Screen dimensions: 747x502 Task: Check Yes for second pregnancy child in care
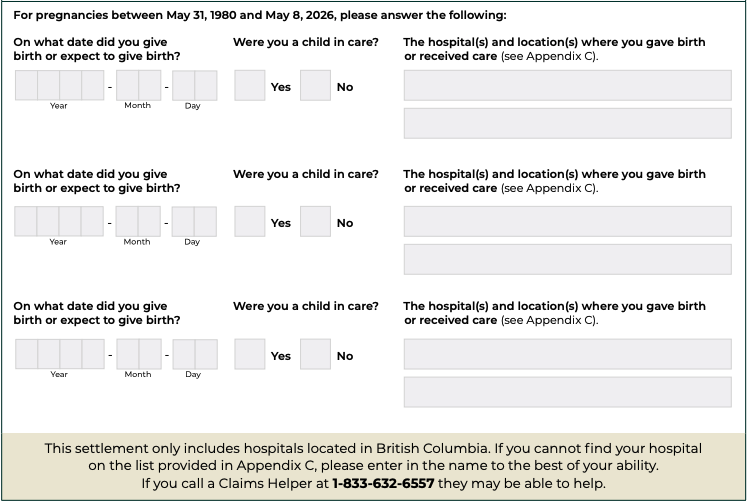tap(250, 221)
